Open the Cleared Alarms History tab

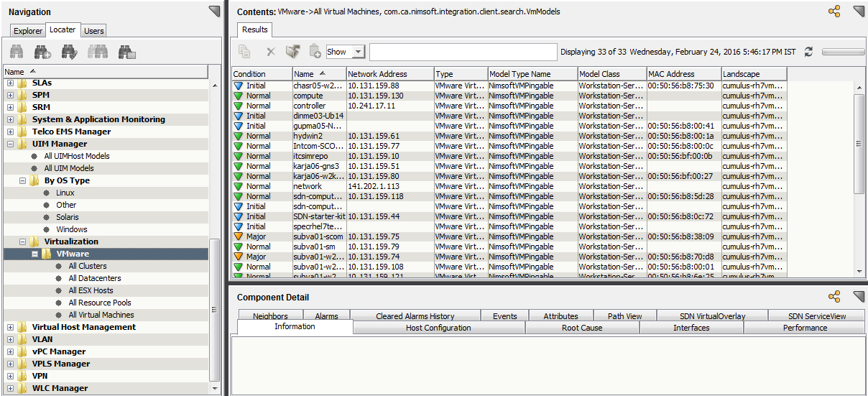click(415, 316)
